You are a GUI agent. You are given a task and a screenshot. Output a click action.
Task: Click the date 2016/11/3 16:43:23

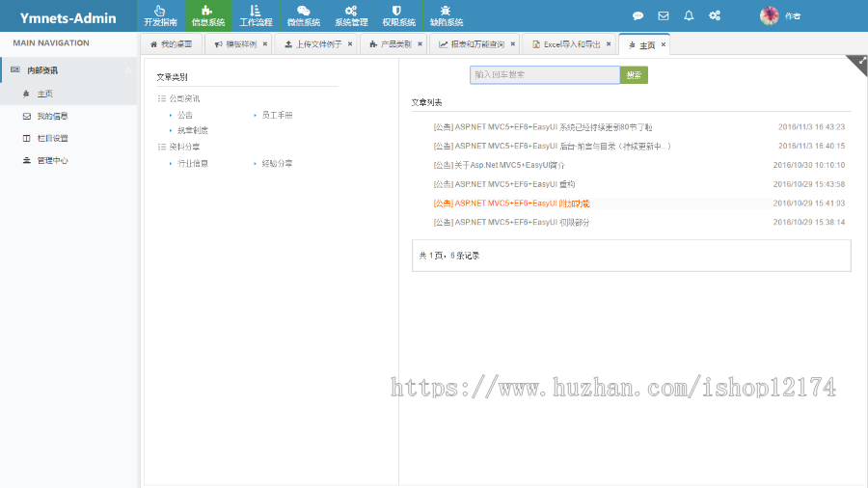[x=811, y=127]
